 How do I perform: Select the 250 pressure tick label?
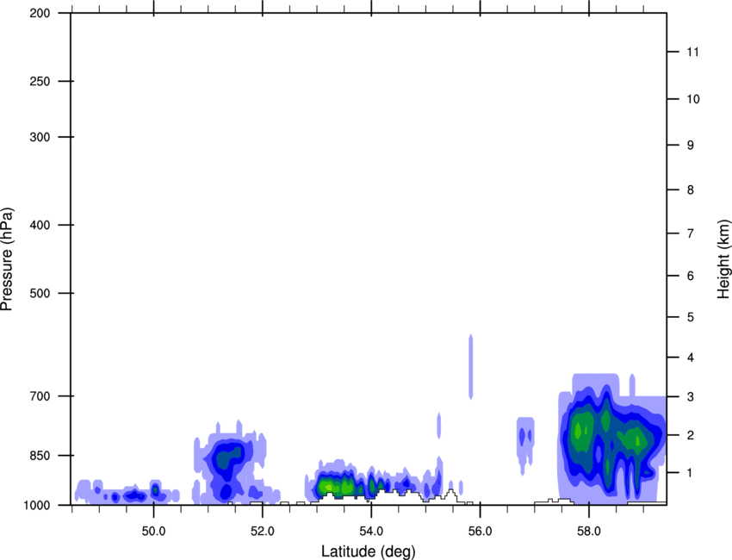click(x=40, y=81)
